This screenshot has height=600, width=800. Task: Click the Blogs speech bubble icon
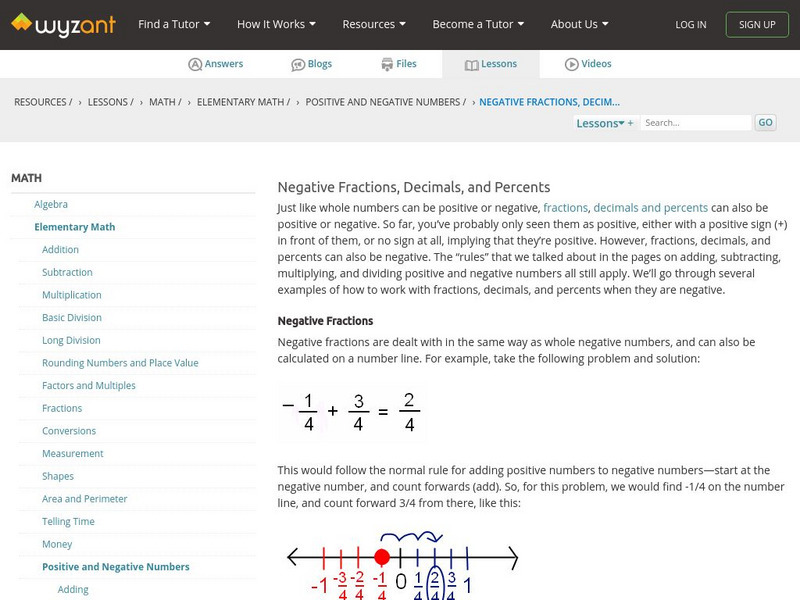click(298, 64)
